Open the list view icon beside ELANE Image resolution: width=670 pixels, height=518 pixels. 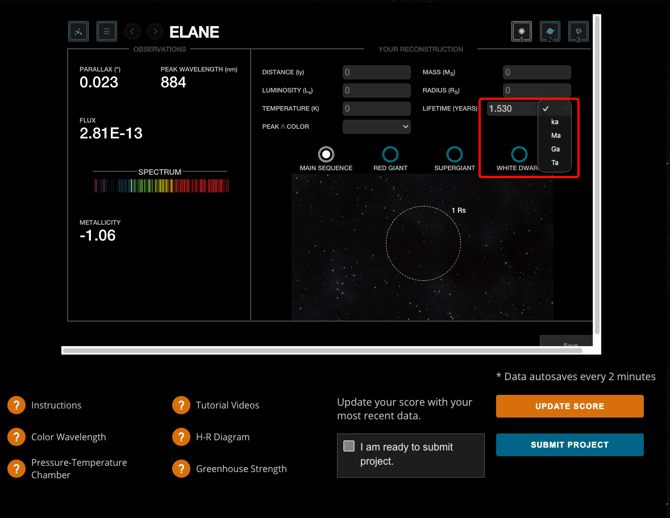[x=106, y=31]
